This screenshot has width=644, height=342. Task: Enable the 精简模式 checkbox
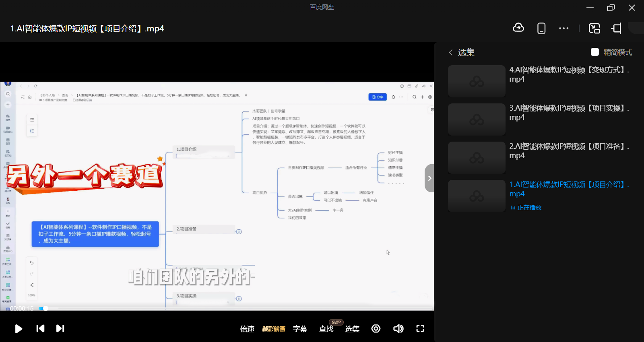point(595,52)
